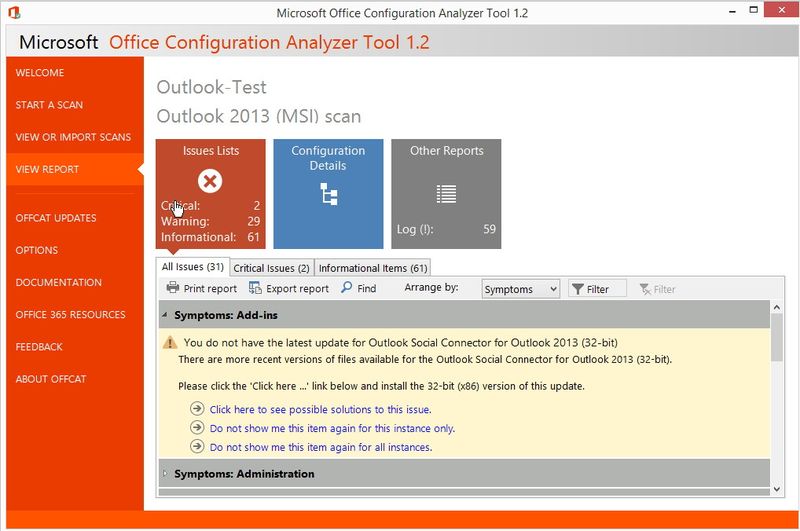Click the funnel icon on Filter button
The image size is (800, 531).
click(x=578, y=290)
